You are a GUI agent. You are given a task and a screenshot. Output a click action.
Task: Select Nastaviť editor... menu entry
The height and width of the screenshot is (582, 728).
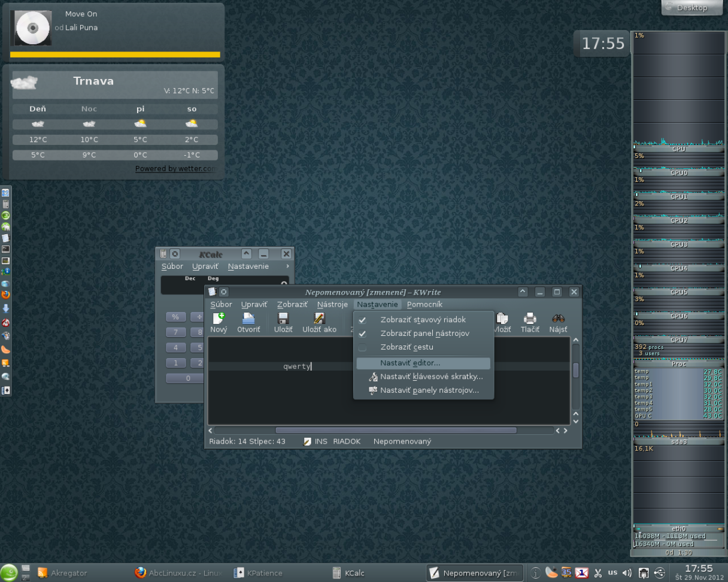[423, 363]
